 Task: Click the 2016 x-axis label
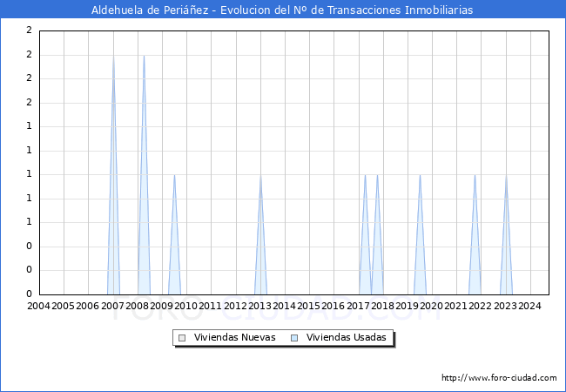pyautogui.click(x=333, y=306)
